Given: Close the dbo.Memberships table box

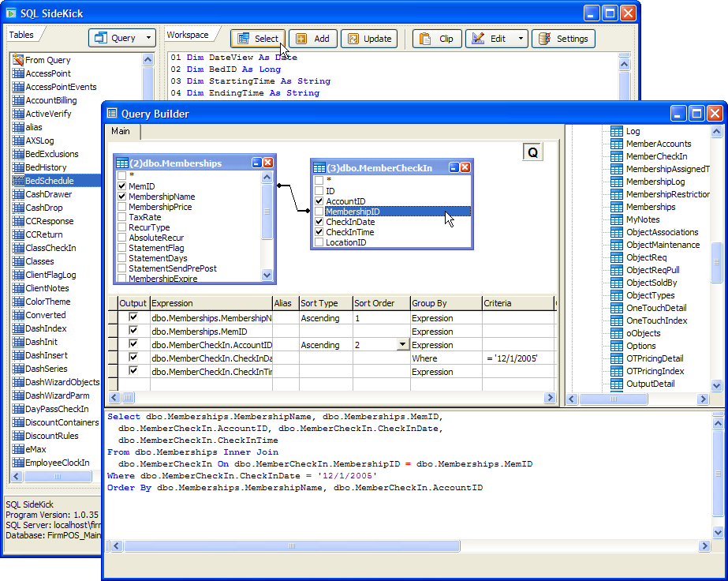Looking at the screenshot, I should tap(268, 163).
